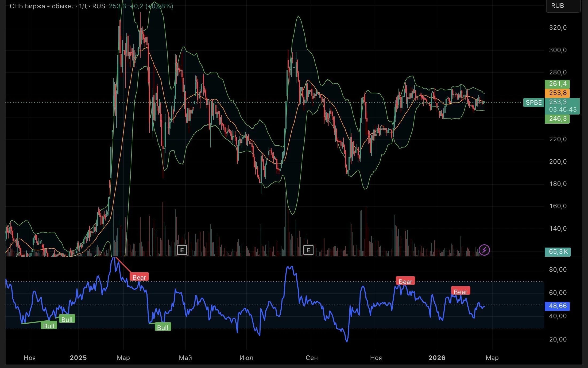The image size is (588, 368).
Task: Click the 2025 date axis label
Action: [x=78, y=358]
